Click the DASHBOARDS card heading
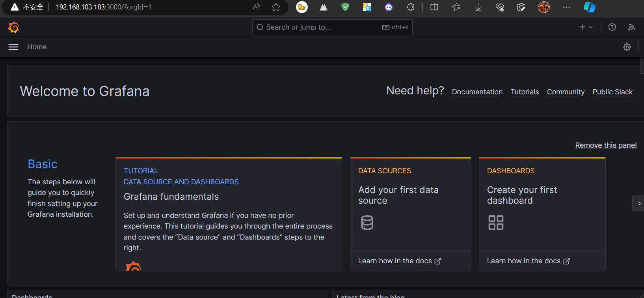644x298 pixels. 511,171
